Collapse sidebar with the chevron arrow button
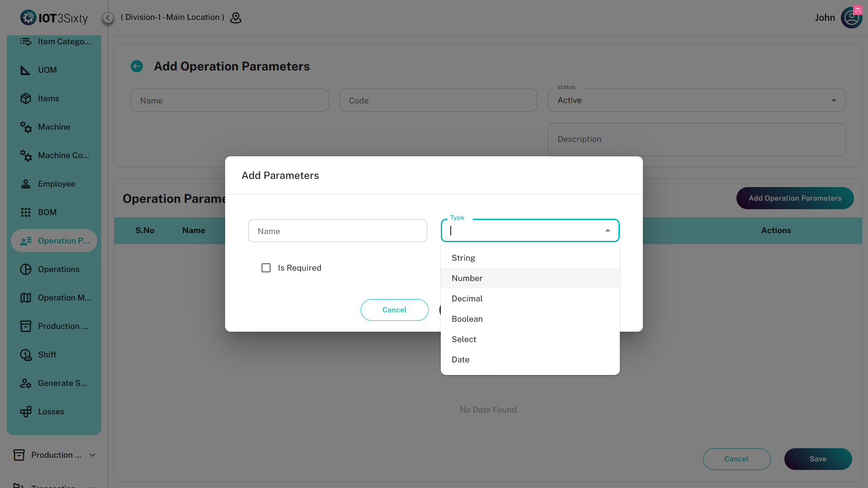This screenshot has width=868, height=488. click(108, 18)
